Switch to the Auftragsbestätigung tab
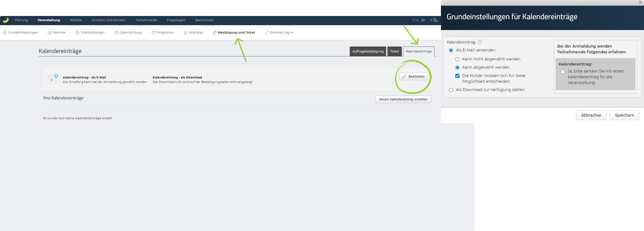 (368, 51)
